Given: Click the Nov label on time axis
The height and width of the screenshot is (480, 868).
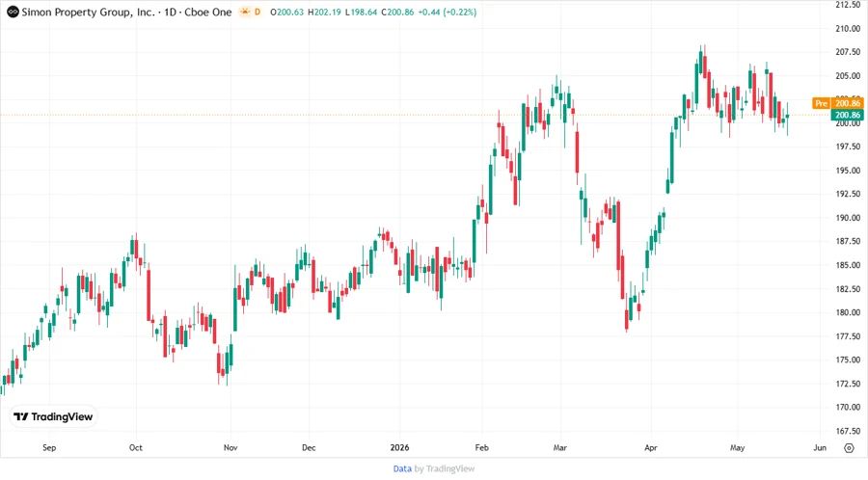Looking at the screenshot, I should [x=231, y=448].
